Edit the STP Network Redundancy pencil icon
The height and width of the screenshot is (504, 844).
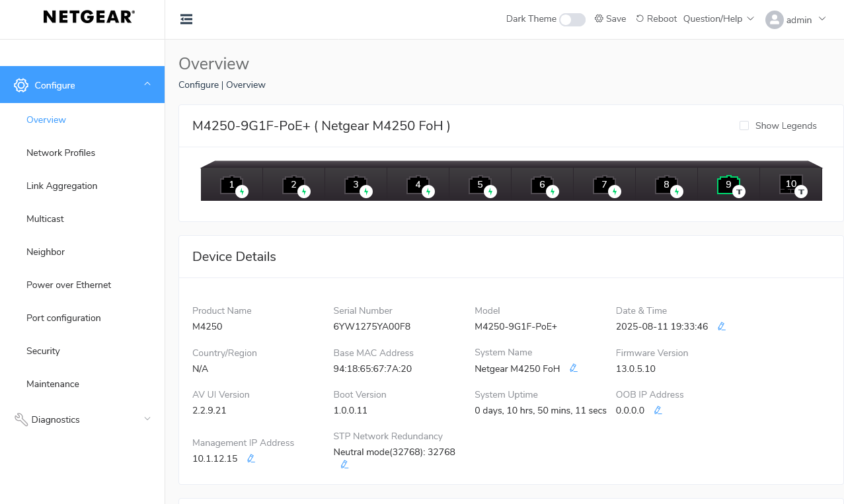pyautogui.click(x=344, y=464)
